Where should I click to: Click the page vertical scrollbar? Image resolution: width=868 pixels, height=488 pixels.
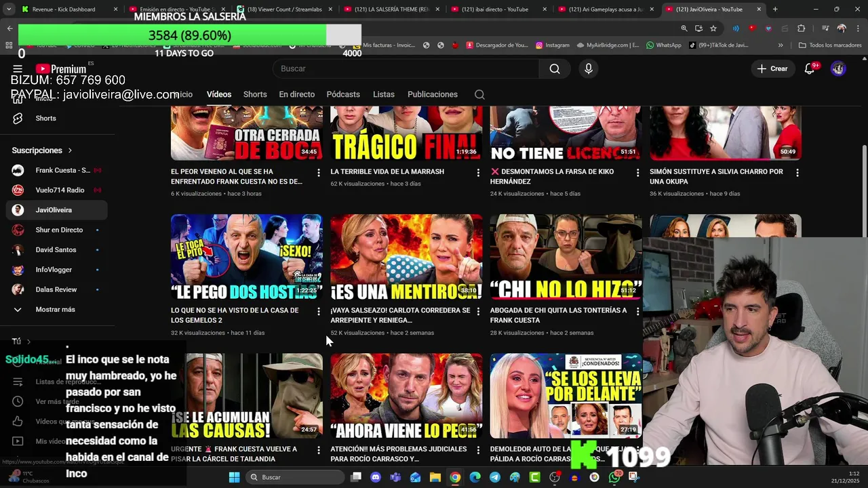[x=864, y=190]
